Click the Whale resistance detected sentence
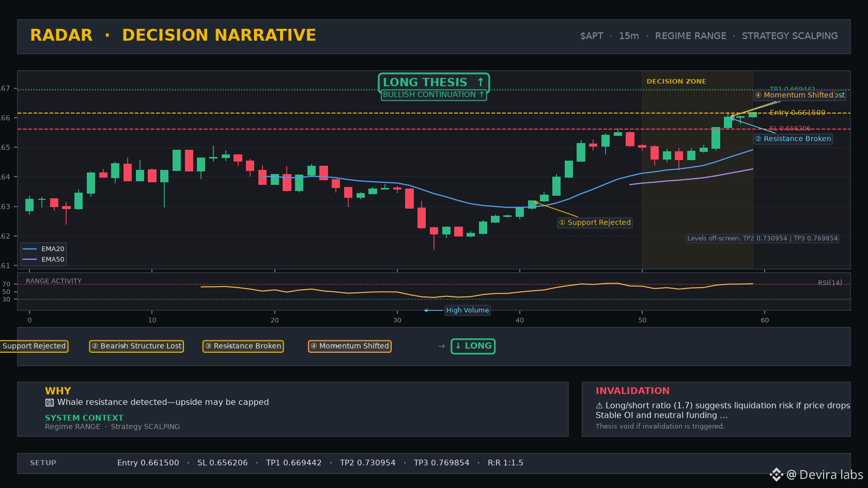 point(163,402)
